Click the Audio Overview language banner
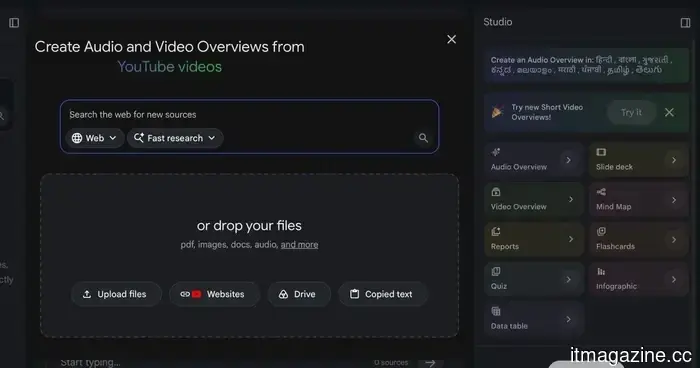This screenshot has width=700, height=368. pyautogui.click(x=586, y=65)
